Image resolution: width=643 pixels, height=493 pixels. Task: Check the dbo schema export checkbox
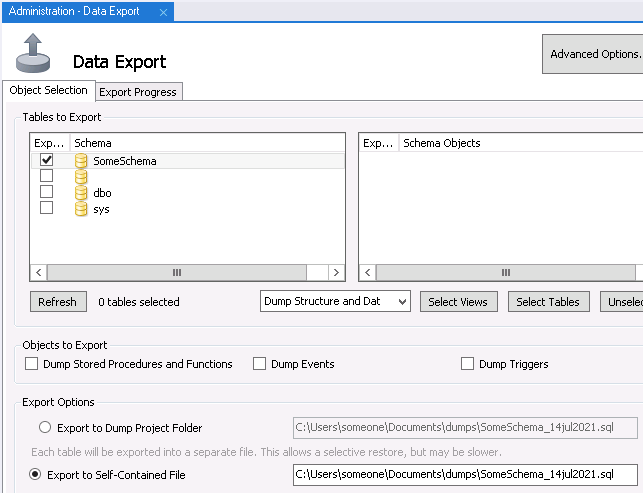46,192
